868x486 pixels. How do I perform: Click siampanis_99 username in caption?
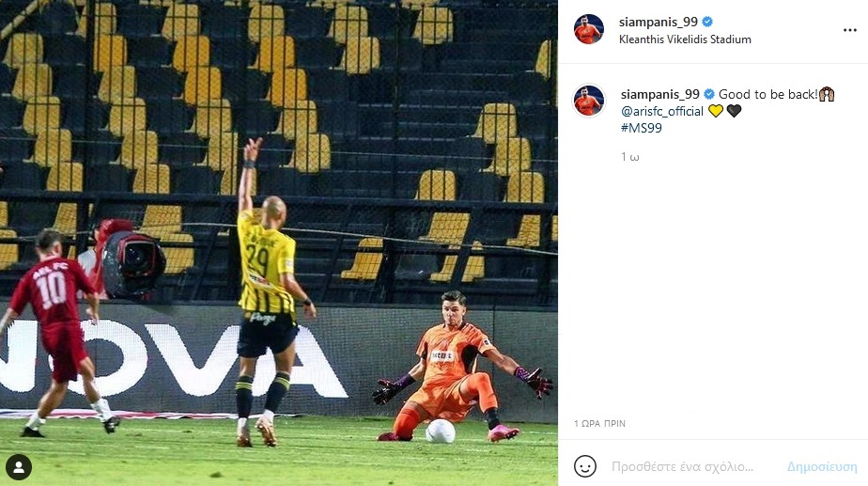pyautogui.click(x=659, y=95)
